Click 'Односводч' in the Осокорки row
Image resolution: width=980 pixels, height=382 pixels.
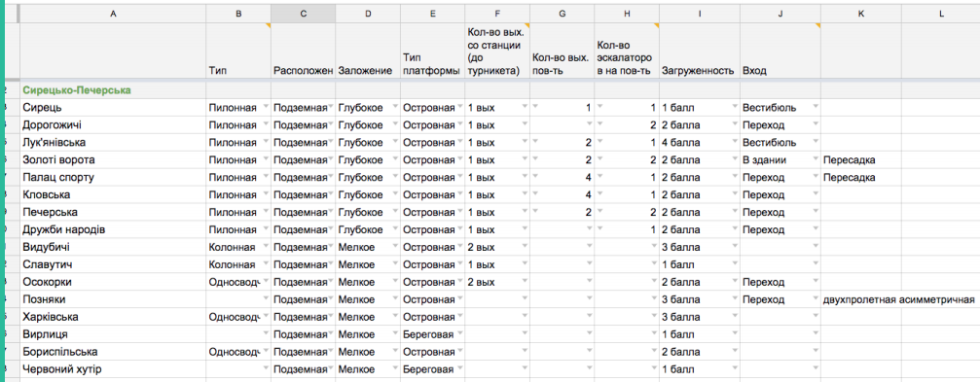235,282
